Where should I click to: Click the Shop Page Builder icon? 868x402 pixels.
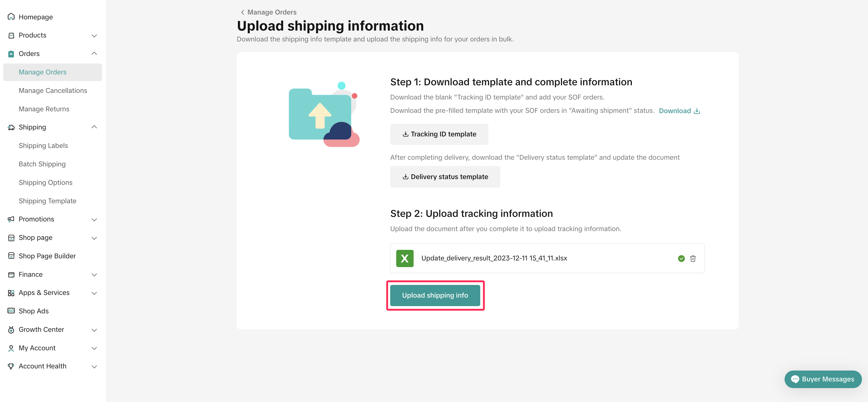point(11,256)
